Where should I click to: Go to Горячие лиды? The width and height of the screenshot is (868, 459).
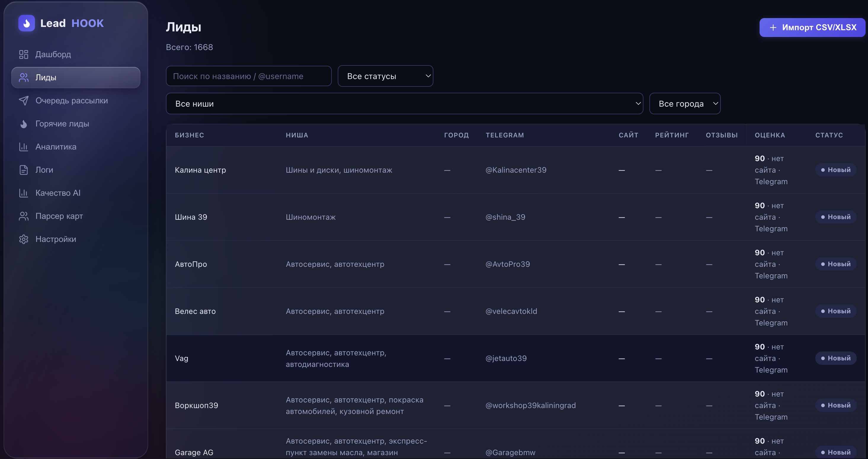click(x=76, y=123)
